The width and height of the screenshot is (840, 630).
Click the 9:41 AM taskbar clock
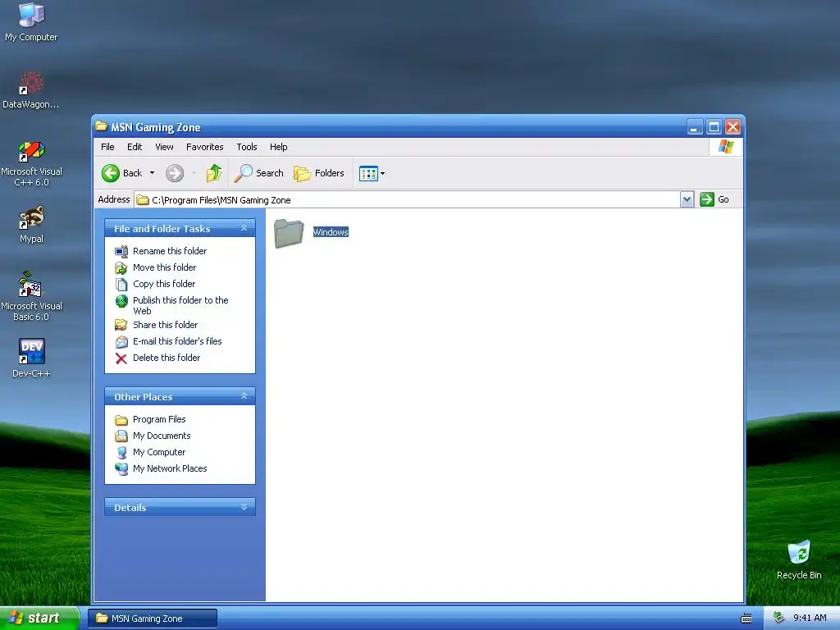point(810,619)
